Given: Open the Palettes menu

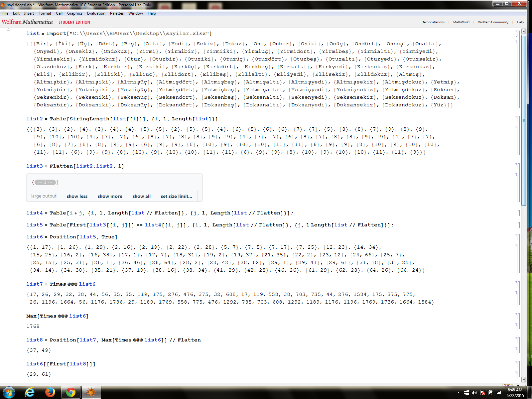Looking at the screenshot, I should coord(117,13).
